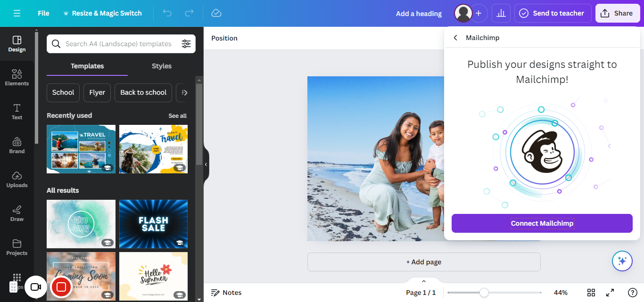The image size is (644, 302).
Task: Click the Share button
Action: click(x=618, y=13)
